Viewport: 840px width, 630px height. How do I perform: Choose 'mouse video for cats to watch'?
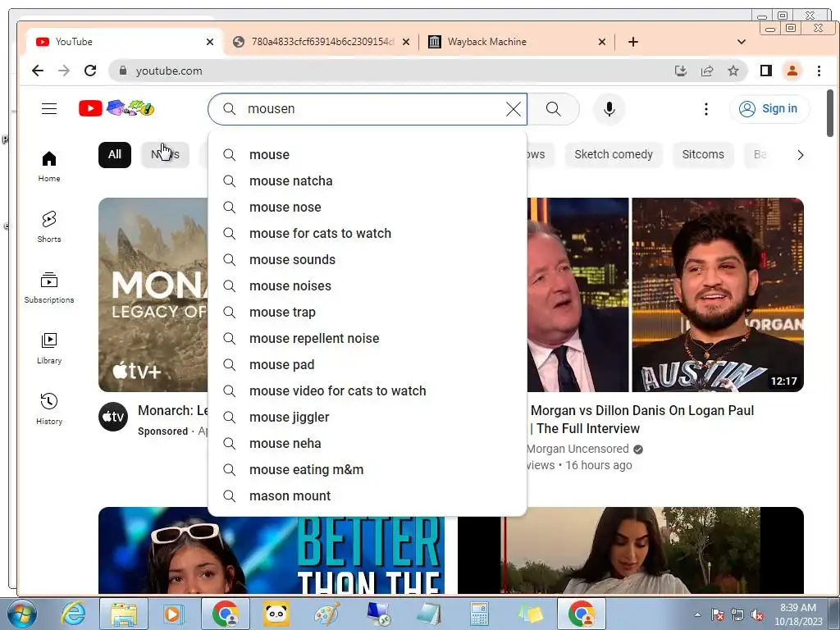pyautogui.click(x=367, y=391)
